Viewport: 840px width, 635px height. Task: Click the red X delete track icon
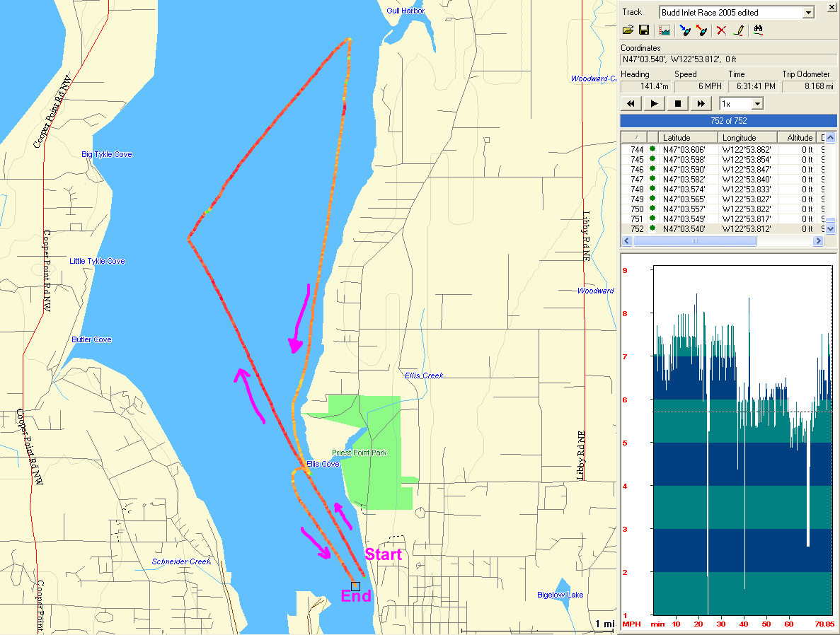tap(721, 30)
